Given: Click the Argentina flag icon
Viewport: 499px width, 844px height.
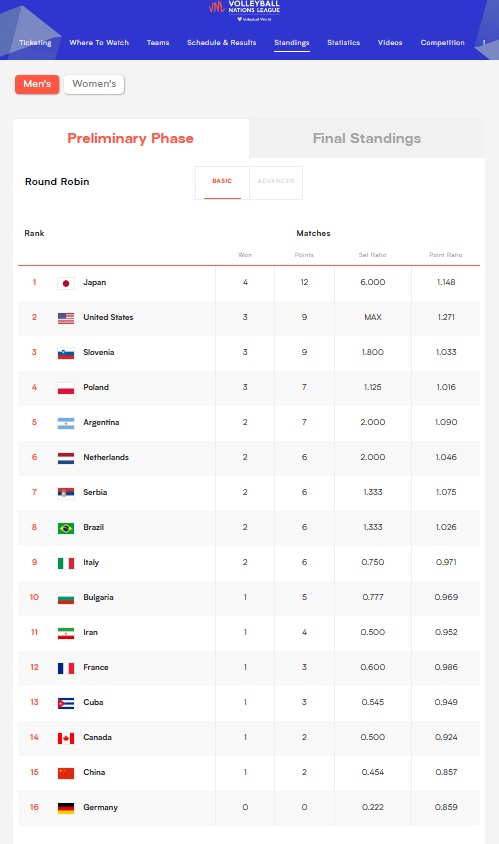Looking at the screenshot, I should click(66, 423).
